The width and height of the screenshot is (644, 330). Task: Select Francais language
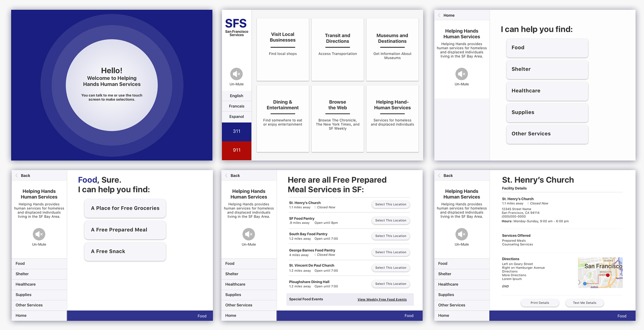[236, 106]
